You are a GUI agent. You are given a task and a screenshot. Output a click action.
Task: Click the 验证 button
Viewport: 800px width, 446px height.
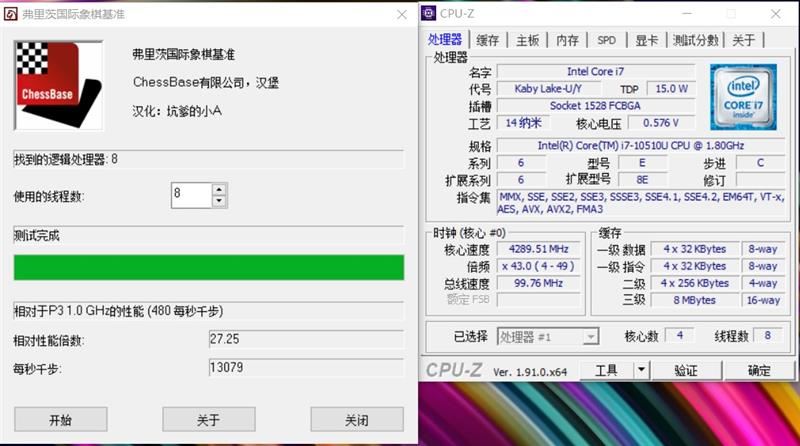point(686,370)
